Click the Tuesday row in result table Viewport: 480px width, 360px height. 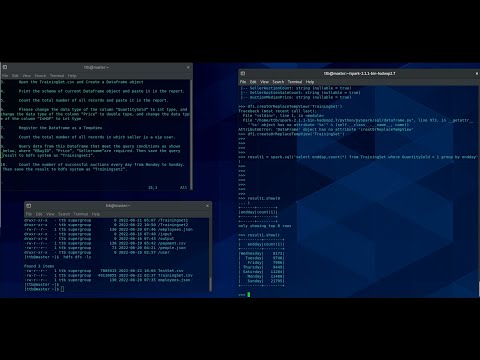coord(261,258)
